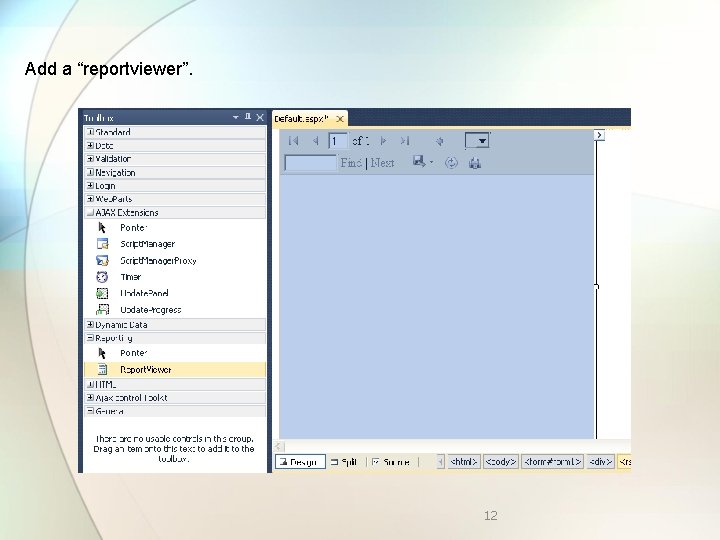Viewport: 720px width, 540px height.
Task: Open the ReportViewer smart tag arrow
Action: [599, 135]
